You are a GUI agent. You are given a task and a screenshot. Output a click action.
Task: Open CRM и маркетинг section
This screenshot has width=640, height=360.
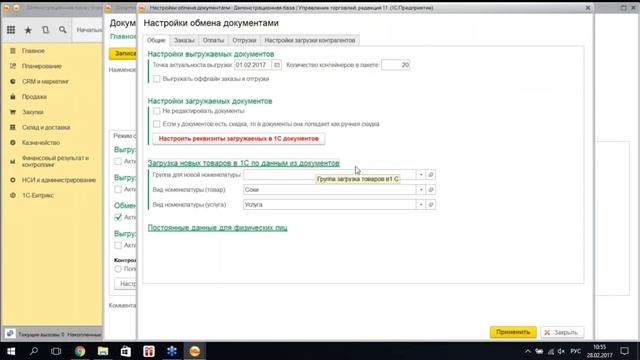point(45,82)
